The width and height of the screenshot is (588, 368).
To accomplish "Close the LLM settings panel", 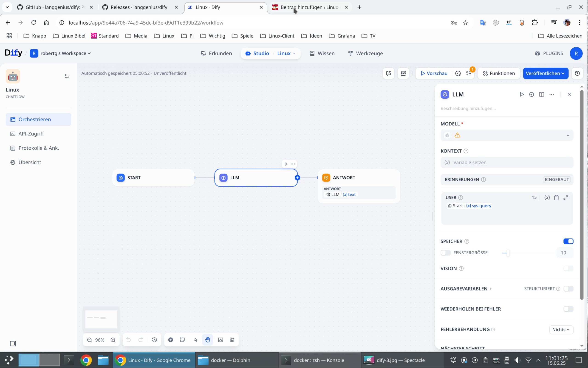I will pos(569,95).
